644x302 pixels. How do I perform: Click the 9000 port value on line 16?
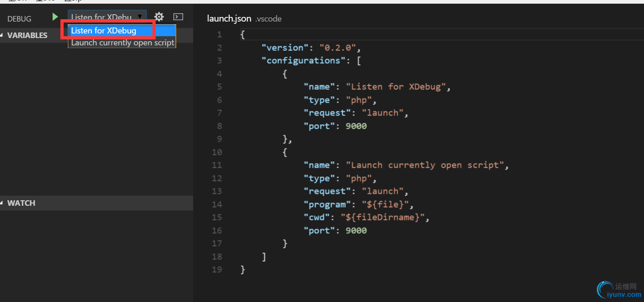(356, 231)
